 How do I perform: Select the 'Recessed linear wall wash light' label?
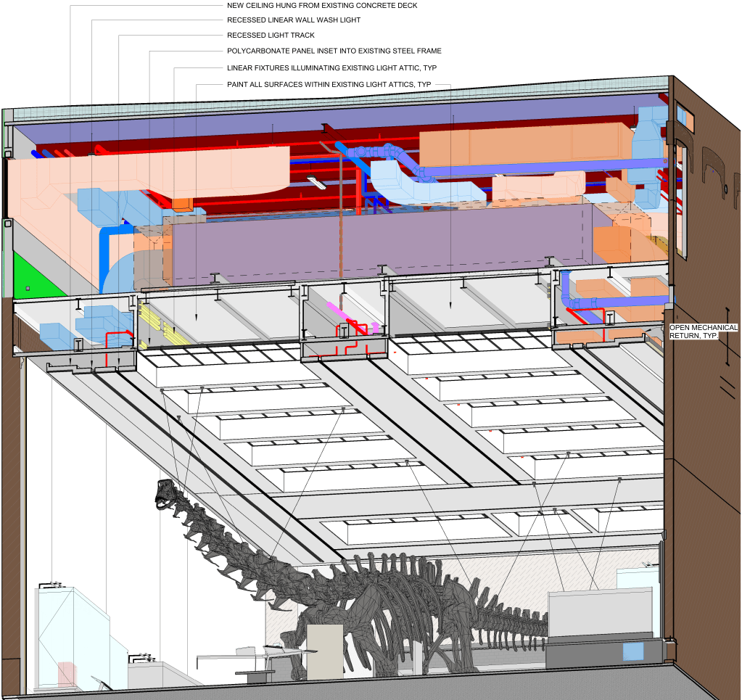[x=294, y=20]
